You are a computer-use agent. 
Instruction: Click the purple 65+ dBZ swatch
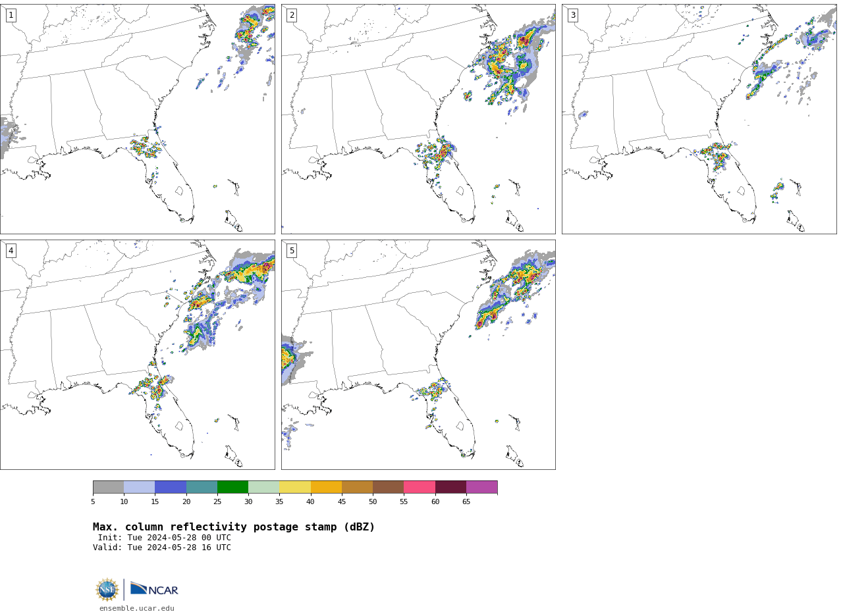point(482,487)
